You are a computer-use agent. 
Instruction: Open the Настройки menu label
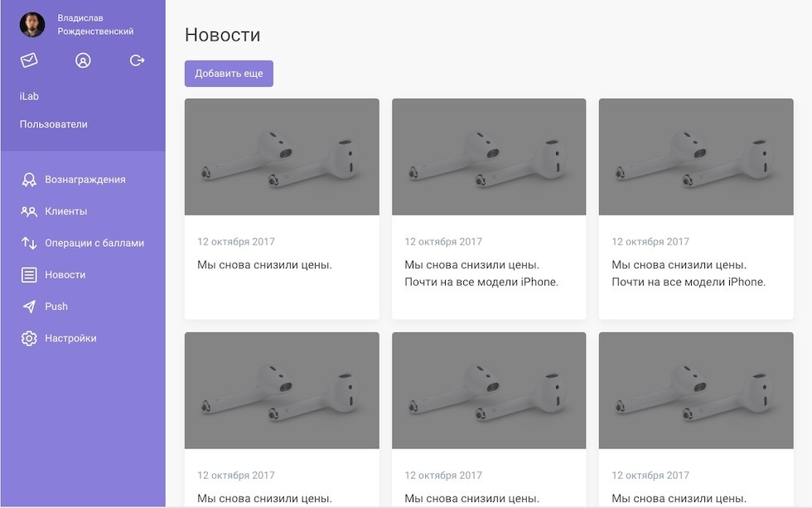click(x=70, y=338)
